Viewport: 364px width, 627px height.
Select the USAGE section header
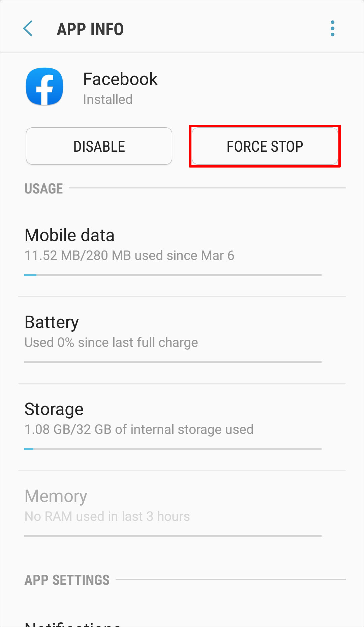tap(44, 189)
